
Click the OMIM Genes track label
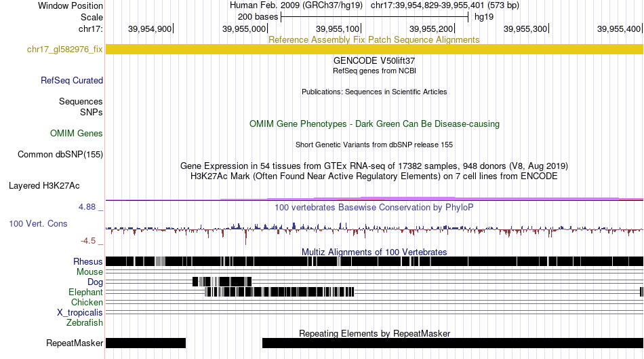77,133
